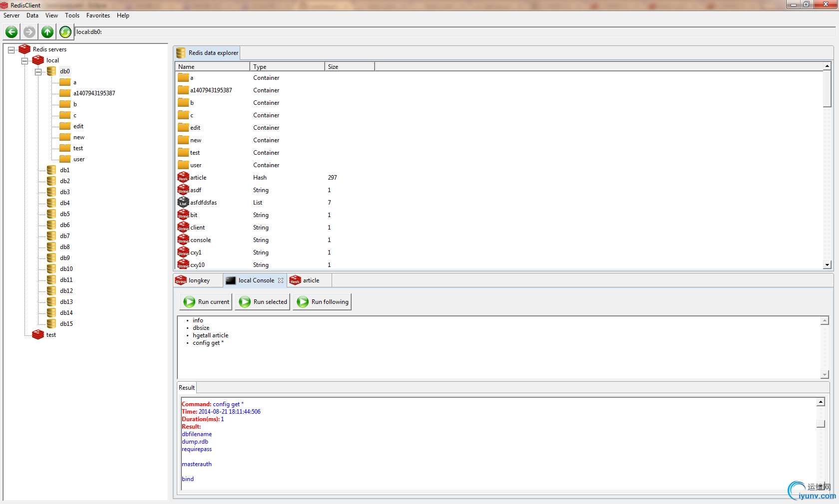839x504 pixels.
Task: Sort the list by Name column header
Action: click(x=212, y=67)
